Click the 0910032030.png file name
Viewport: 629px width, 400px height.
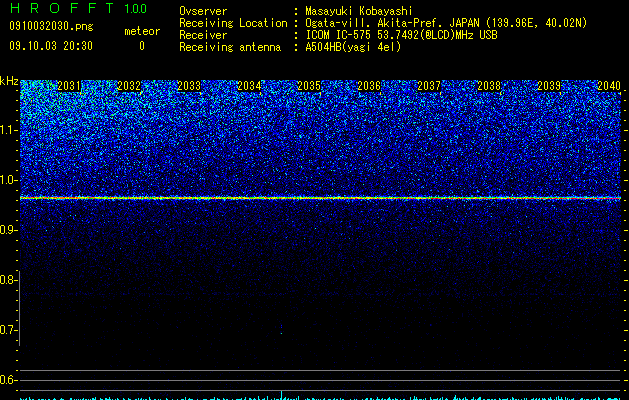point(51,26)
